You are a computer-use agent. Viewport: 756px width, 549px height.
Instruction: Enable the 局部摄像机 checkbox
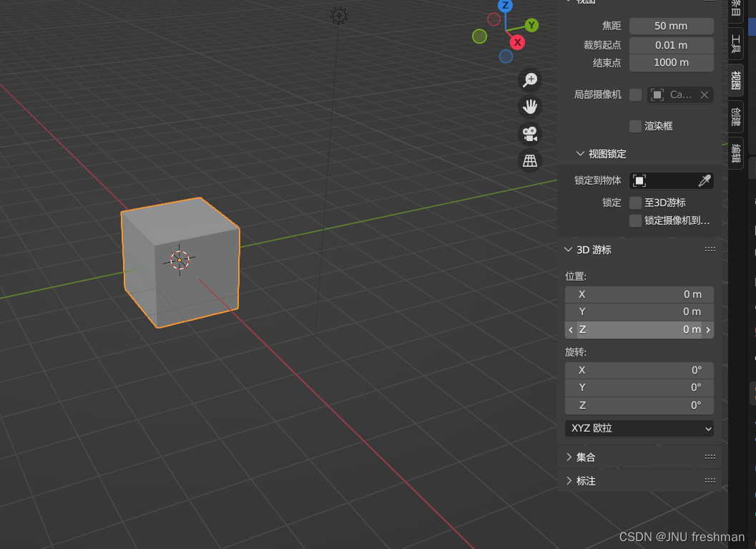point(635,94)
